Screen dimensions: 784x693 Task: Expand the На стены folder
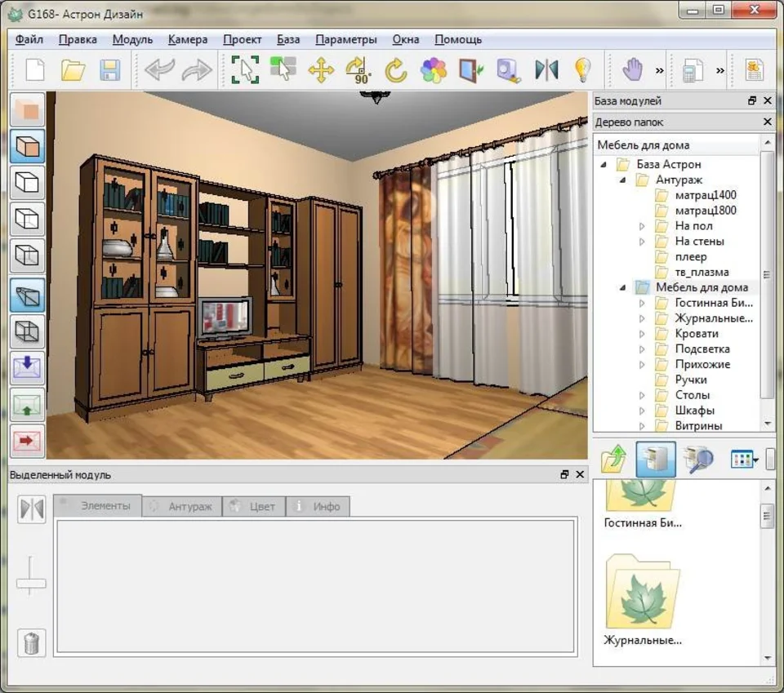642,242
